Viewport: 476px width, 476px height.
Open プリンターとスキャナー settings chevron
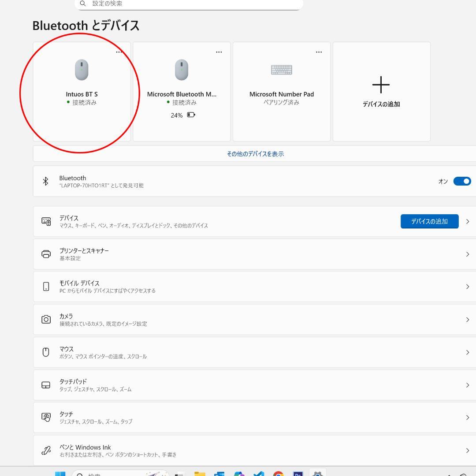pyautogui.click(x=468, y=254)
